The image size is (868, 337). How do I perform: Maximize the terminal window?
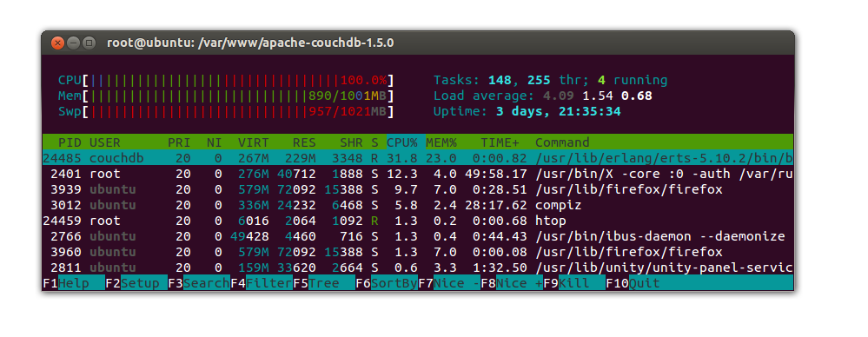[89, 43]
